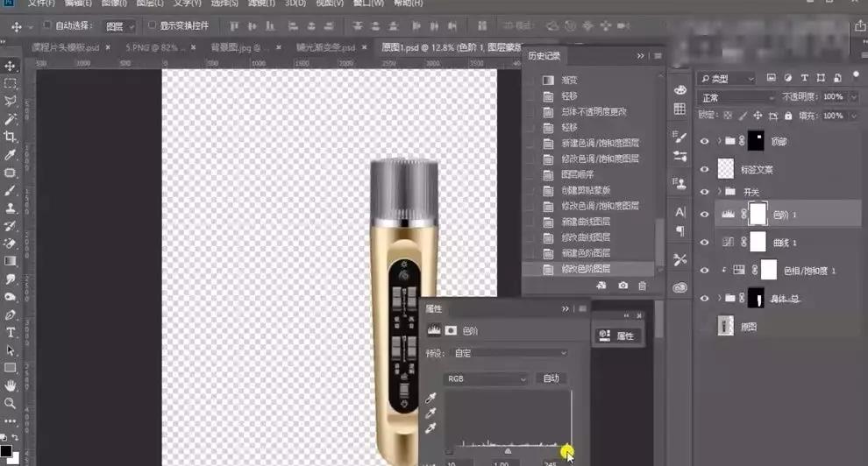Screen dimensions: 868x466
Task: Open the Creative Cloud Libraries panel icon
Action: tap(680, 287)
